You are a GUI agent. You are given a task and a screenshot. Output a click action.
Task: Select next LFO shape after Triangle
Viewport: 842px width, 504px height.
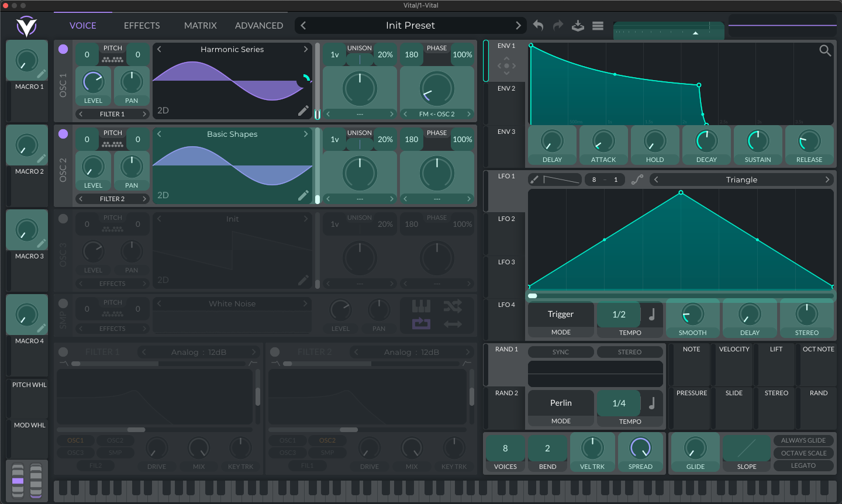click(x=827, y=179)
